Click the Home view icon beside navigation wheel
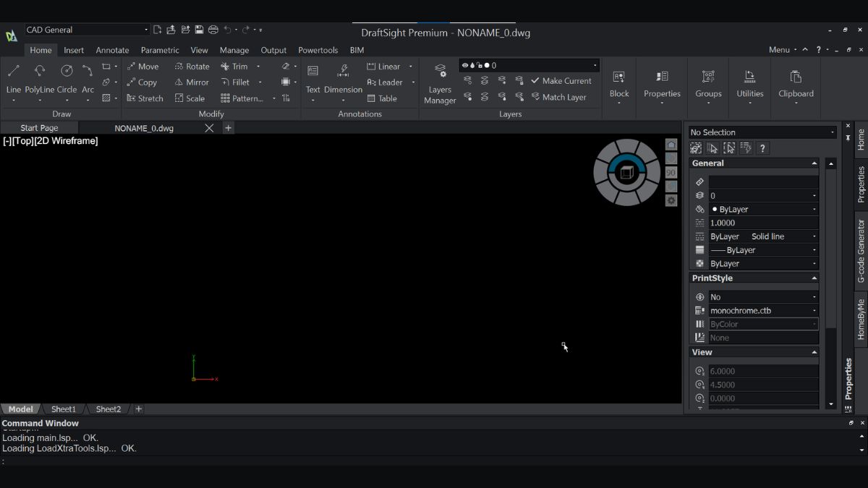Image resolution: width=868 pixels, height=488 pixels. pos(671,145)
